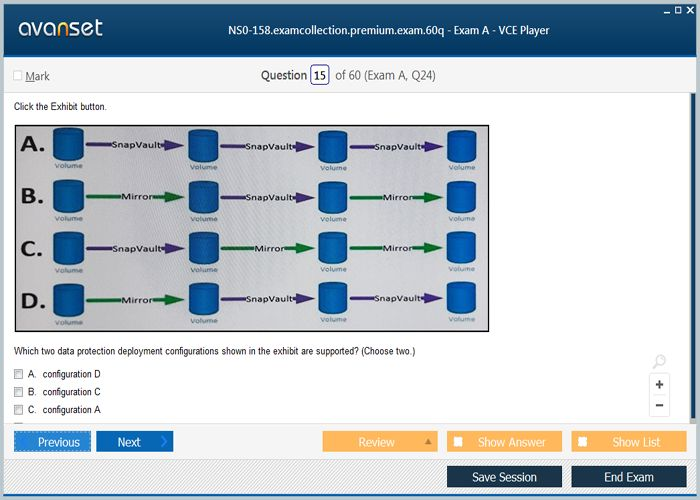Click first volume cylinder in row A
Viewport: 700px width, 500px height.
[x=68, y=144]
